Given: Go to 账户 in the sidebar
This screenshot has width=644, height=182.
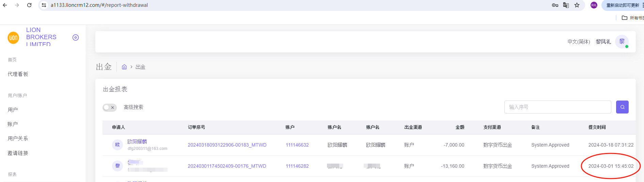Looking at the screenshot, I should click(13, 124).
